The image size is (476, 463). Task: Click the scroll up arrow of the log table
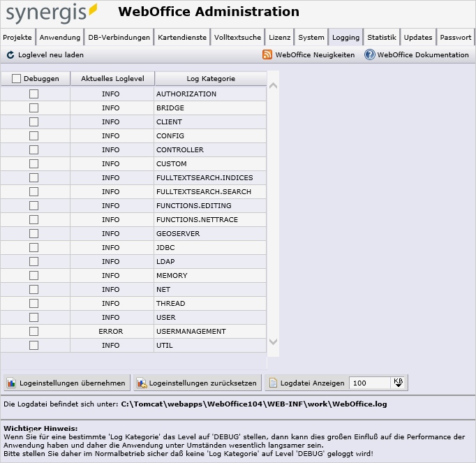pos(273,86)
